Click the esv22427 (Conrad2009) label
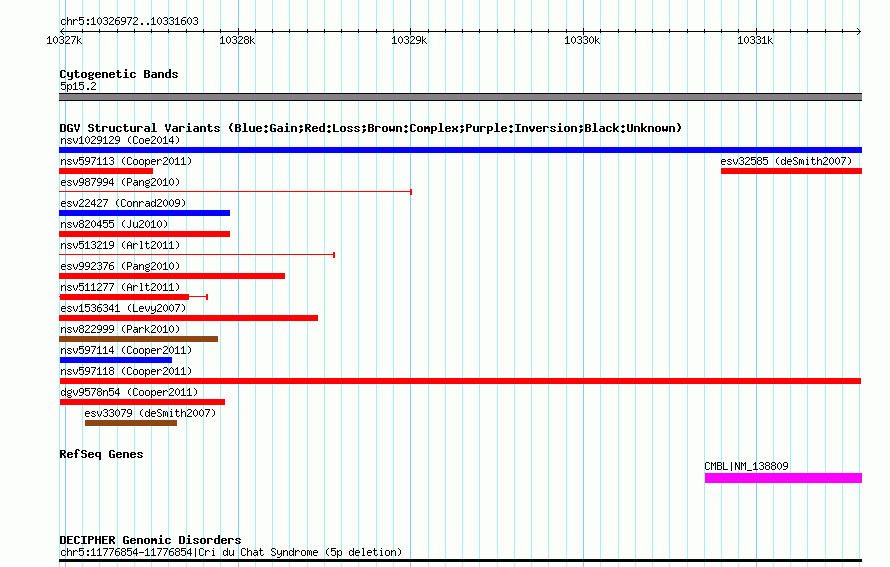The width and height of the screenshot is (890, 567). pos(123,203)
